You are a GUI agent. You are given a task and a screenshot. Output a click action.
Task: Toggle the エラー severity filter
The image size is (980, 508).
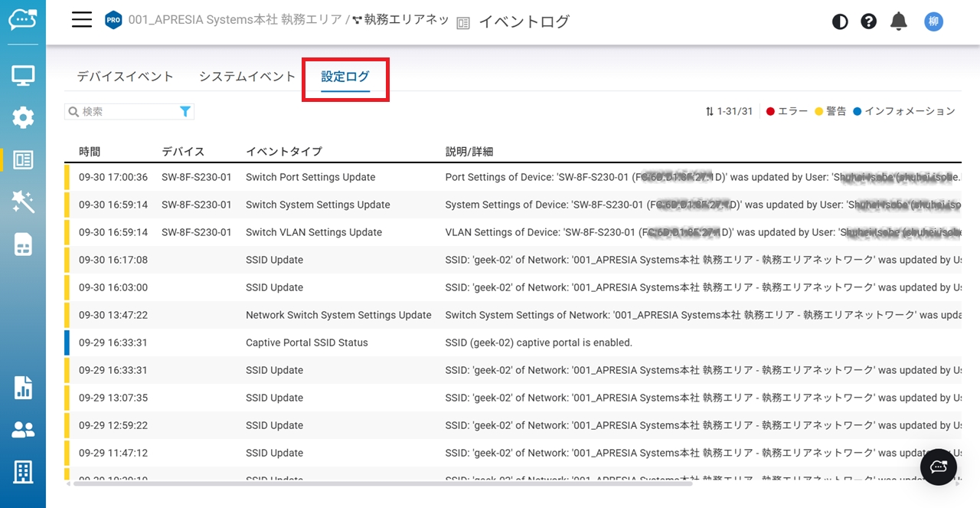click(x=787, y=112)
